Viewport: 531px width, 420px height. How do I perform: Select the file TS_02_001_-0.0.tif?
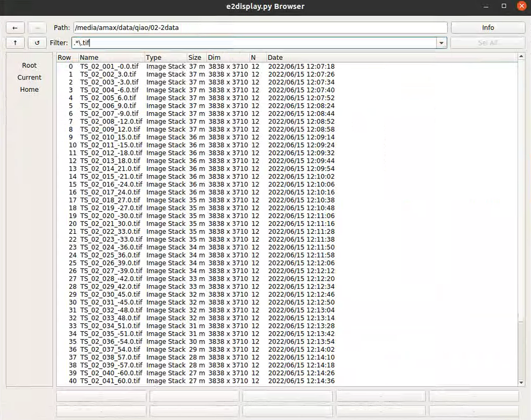point(109,66)
